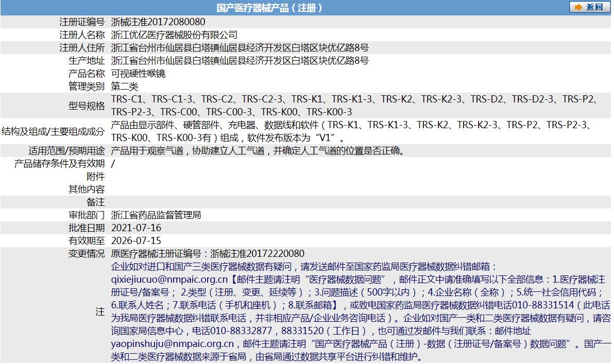614x364 pixels.
Task: Click note line starting 企业如对进口和国产三类
Action: [304, 267]
